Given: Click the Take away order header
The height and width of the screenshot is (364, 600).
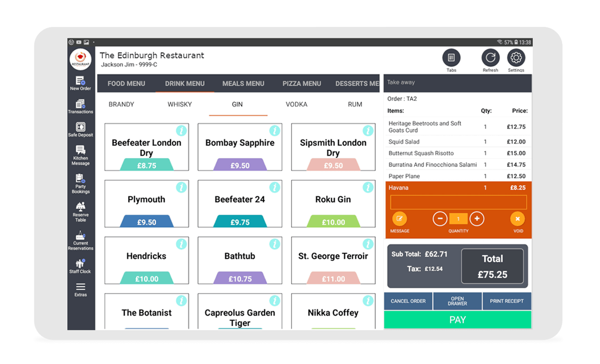Looking at the screenshot, I should (x=458, y=83).
